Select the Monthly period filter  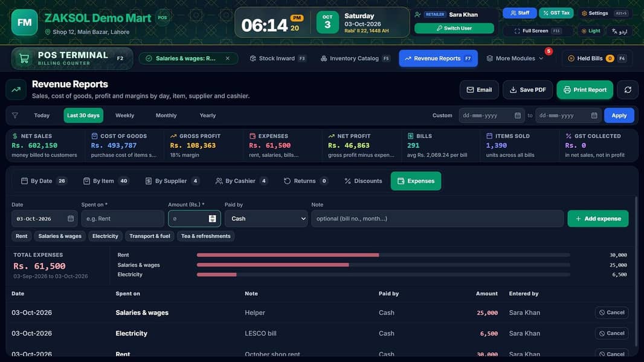tap(166, 116)
